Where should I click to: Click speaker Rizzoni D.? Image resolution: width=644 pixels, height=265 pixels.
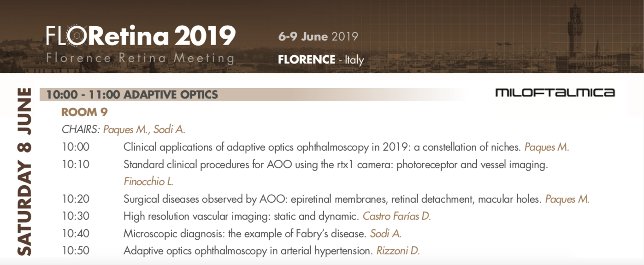pos(398,251)
